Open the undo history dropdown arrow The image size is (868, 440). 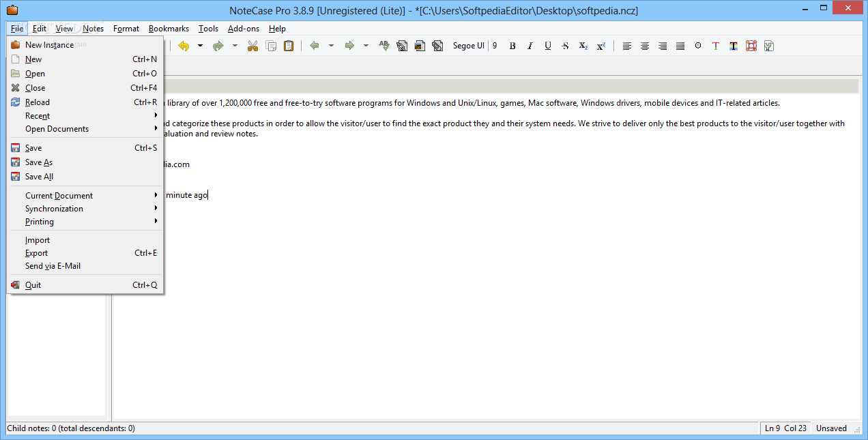[x=201, y=46]
